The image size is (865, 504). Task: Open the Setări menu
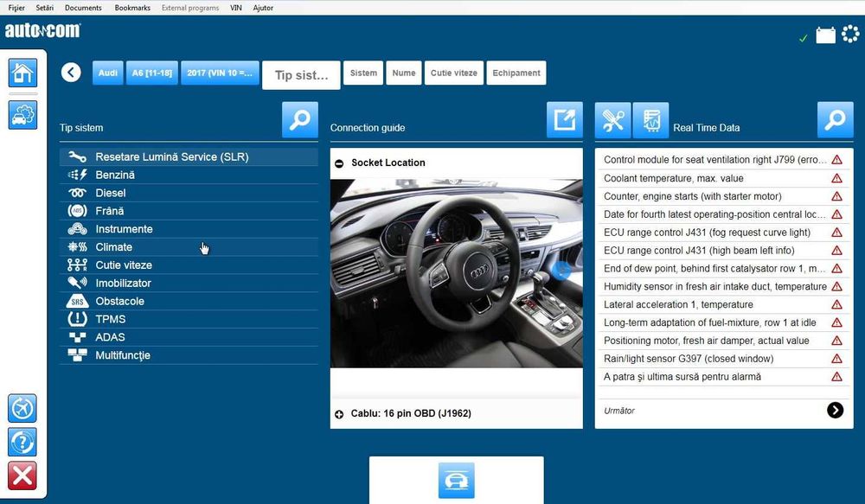point(45,8)
